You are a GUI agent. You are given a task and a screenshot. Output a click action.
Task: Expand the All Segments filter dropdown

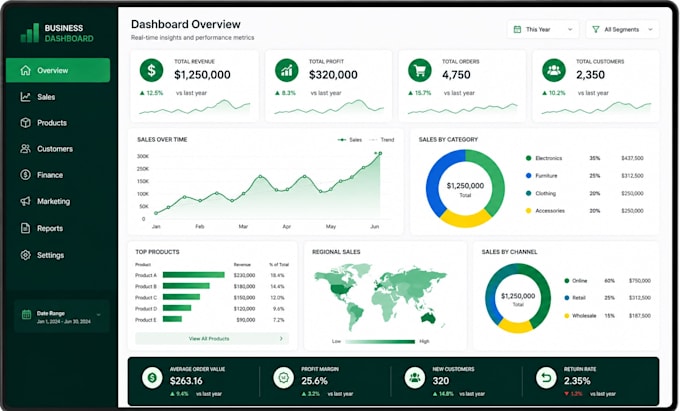[622, 29]
